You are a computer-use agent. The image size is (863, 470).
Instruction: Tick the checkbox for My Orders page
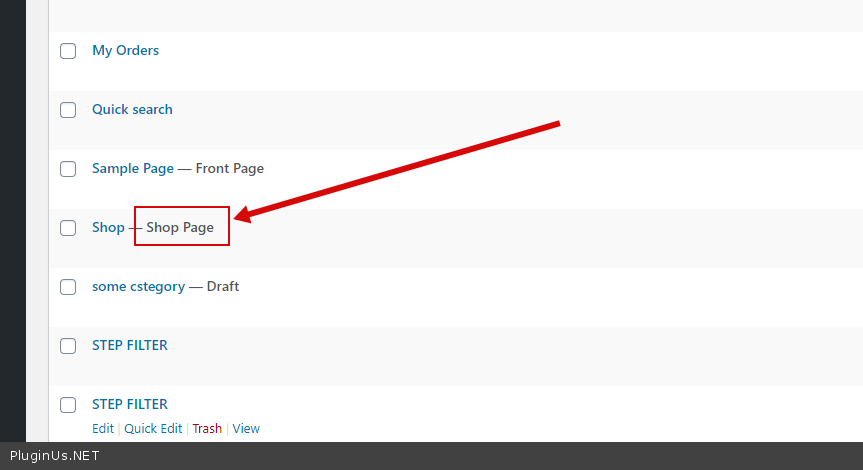click(x=68, y=51)
